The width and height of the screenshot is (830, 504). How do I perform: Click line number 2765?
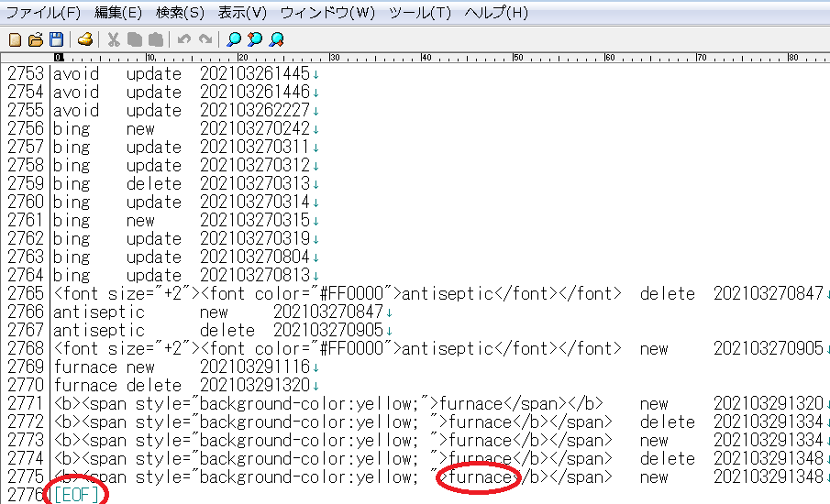tap(26, 293)
